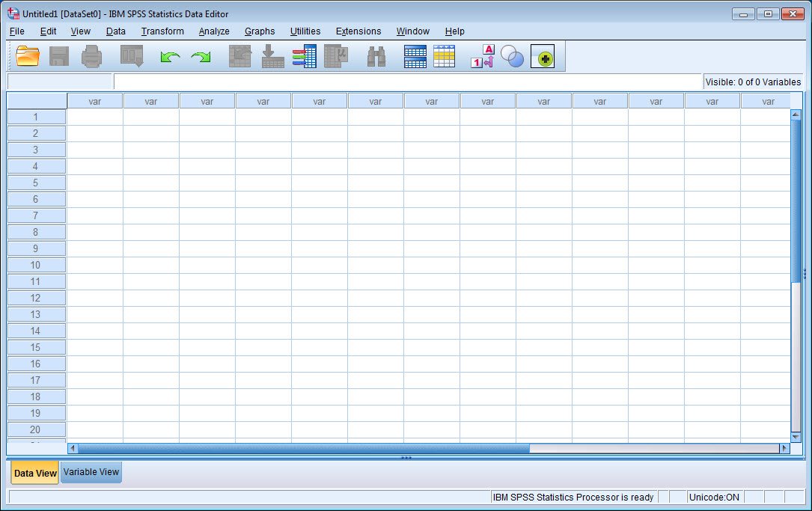Switch to the Variable View tab
This screenshot has height=511, width=812.
[x=91, y=472]
